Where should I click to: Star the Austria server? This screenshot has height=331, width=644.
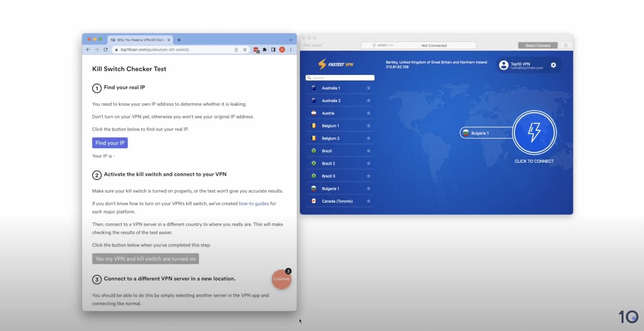368,113
